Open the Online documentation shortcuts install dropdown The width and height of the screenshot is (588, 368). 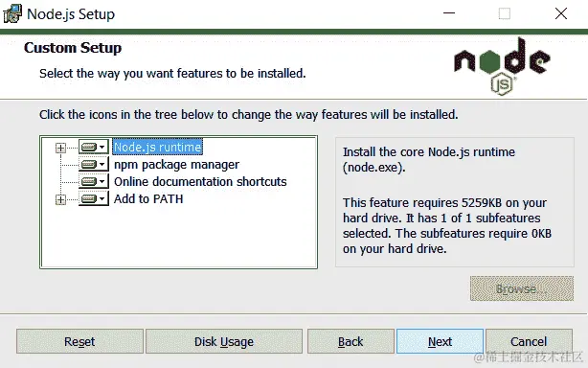[x=94, y=181]
